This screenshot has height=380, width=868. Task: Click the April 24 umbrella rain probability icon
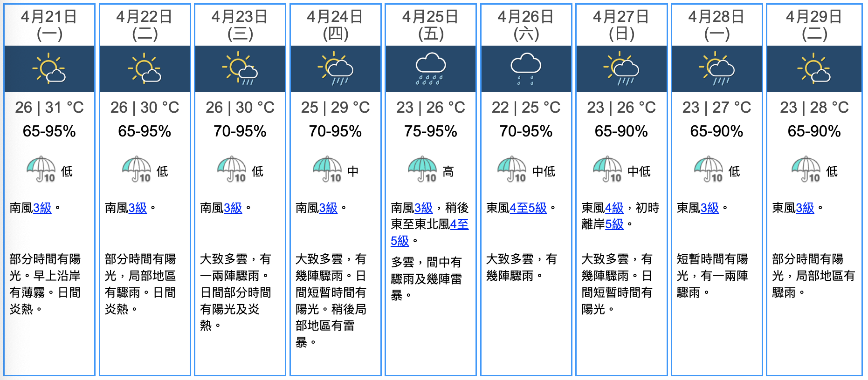327,170
